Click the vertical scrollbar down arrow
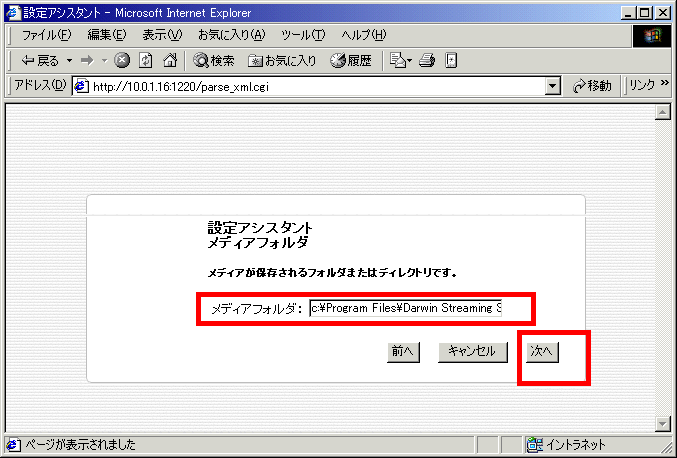This screenshot has height=458, width=677. tap(662, 423)
